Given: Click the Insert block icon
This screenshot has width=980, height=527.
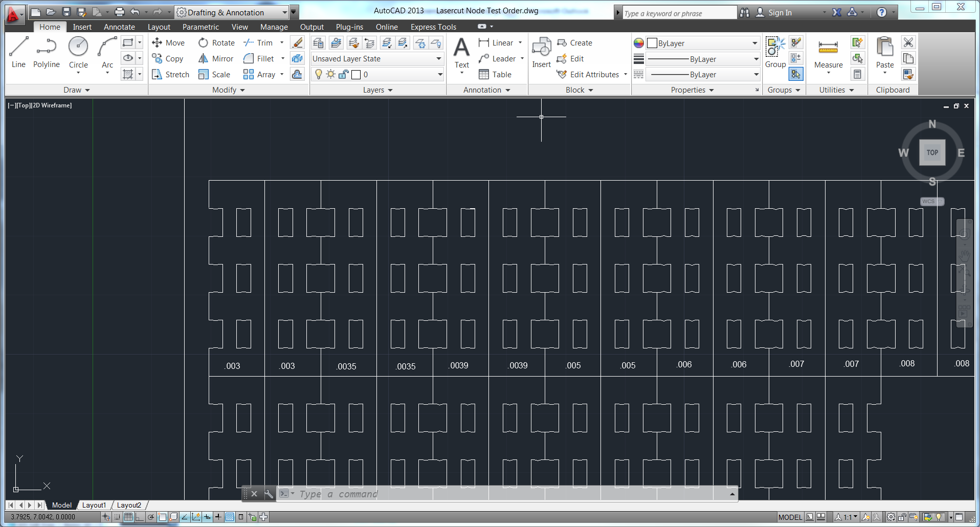Looking at the screenshot, I should click(541, 52).
